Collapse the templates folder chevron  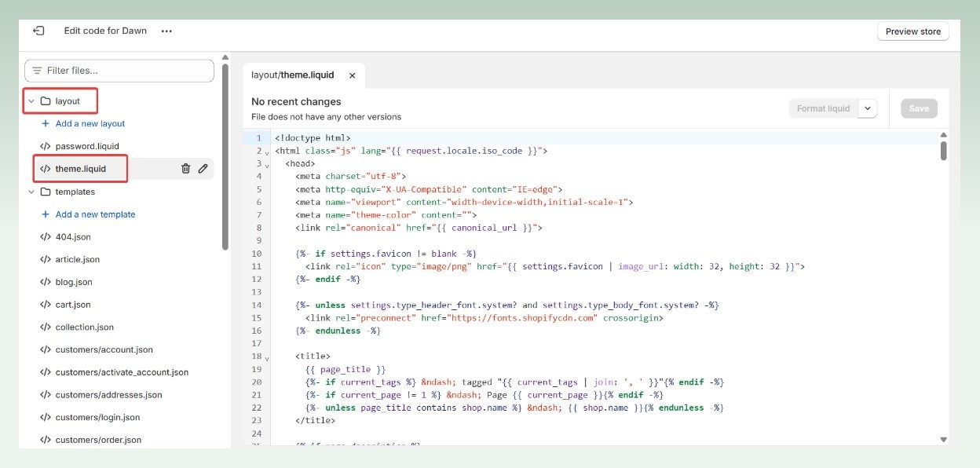point(31,192)
